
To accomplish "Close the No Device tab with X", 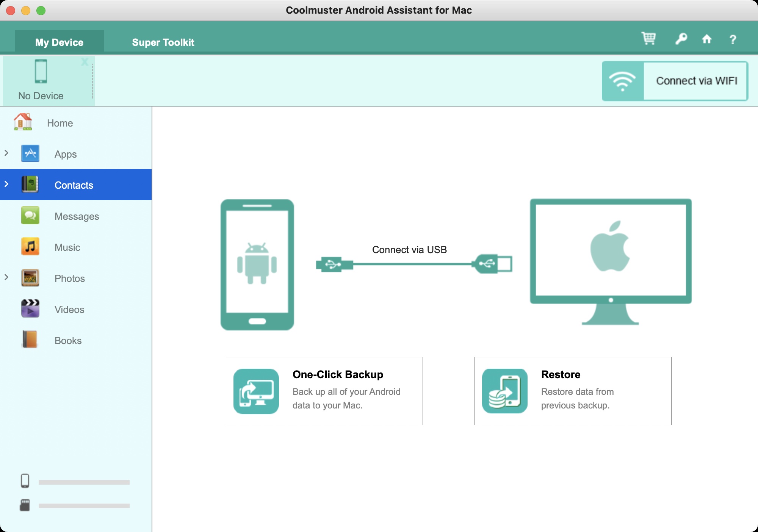I will click(x=85, y=62).
